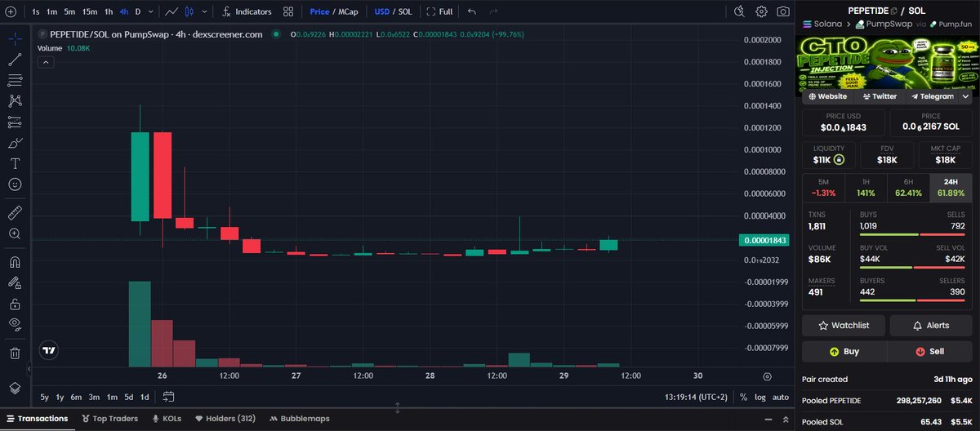
Task: Expand the timeframe interval dropdown
Action: 150,11
